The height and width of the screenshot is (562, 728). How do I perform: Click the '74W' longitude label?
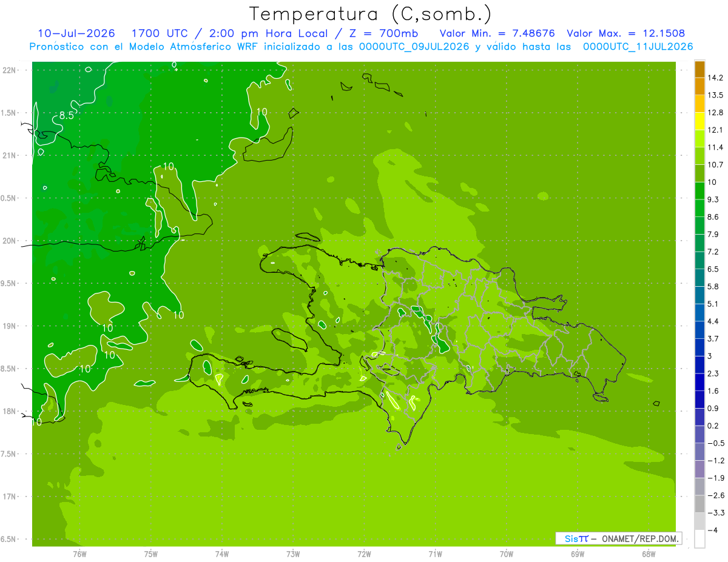[x=222, y=554]
